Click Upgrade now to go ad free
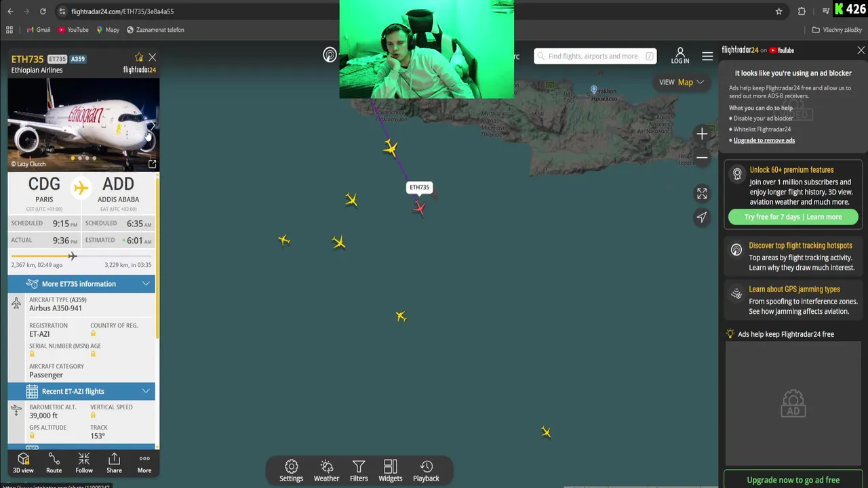Screen dimensions: 868x488 793,480
